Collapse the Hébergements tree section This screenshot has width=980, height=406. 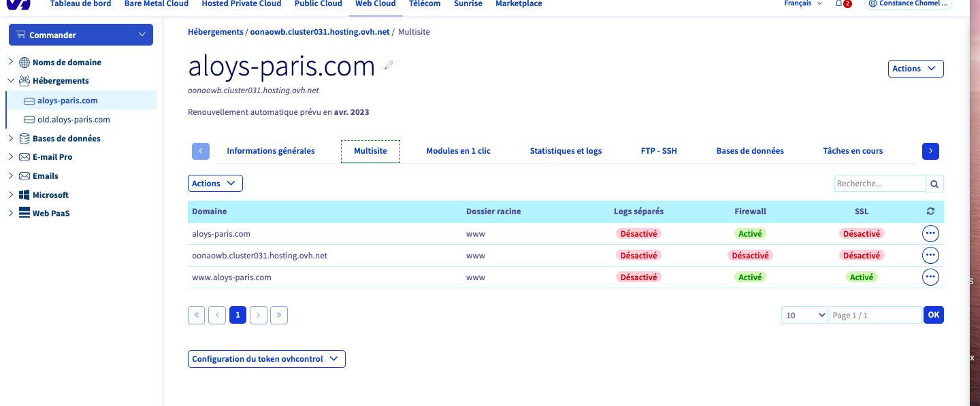pyautogui.click(x=11, y=81)
